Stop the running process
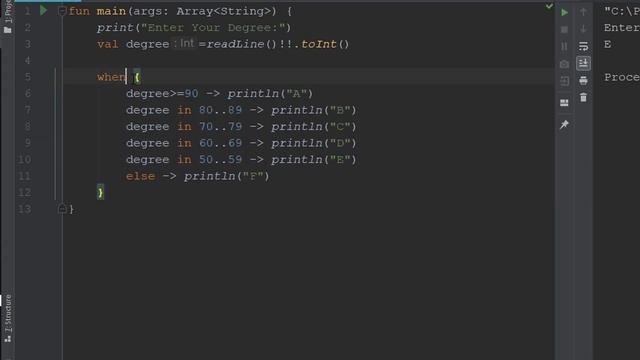Viewport: 640px width, 360px height. pyautogui.click(x=564, y=29)
